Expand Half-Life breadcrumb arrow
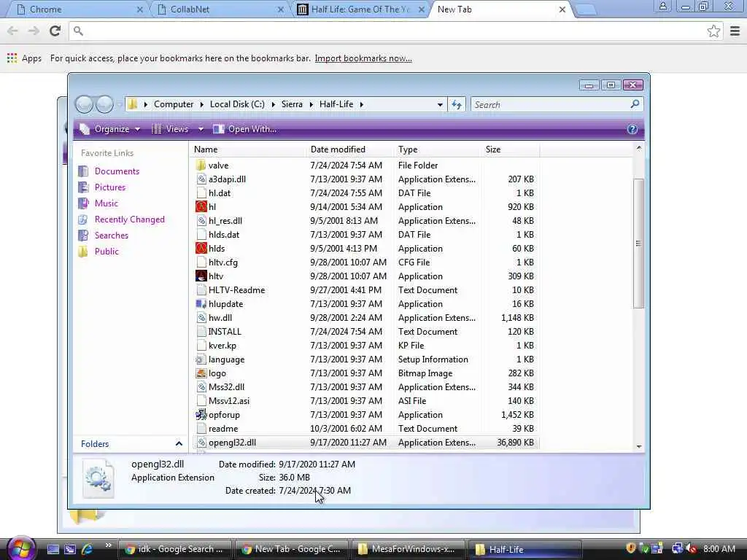The width and height of the screenshot is (747, 560). click(362, 104)
